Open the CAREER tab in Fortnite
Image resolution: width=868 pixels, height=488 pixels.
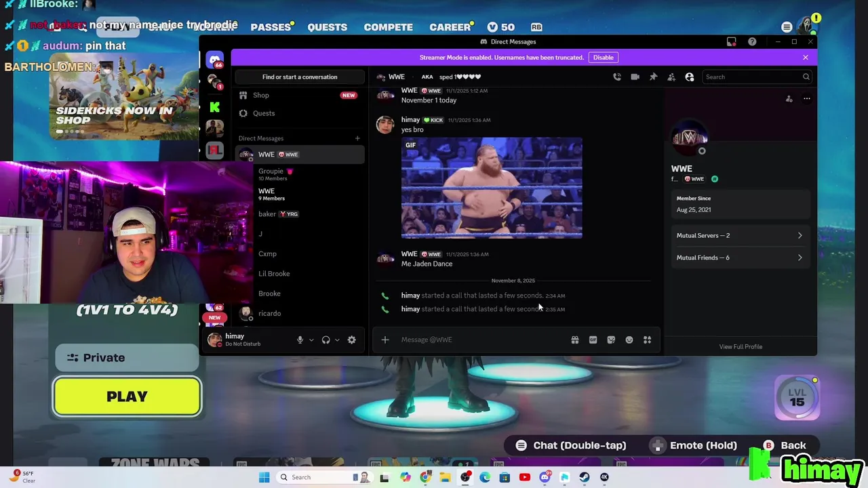pos(450,27)
